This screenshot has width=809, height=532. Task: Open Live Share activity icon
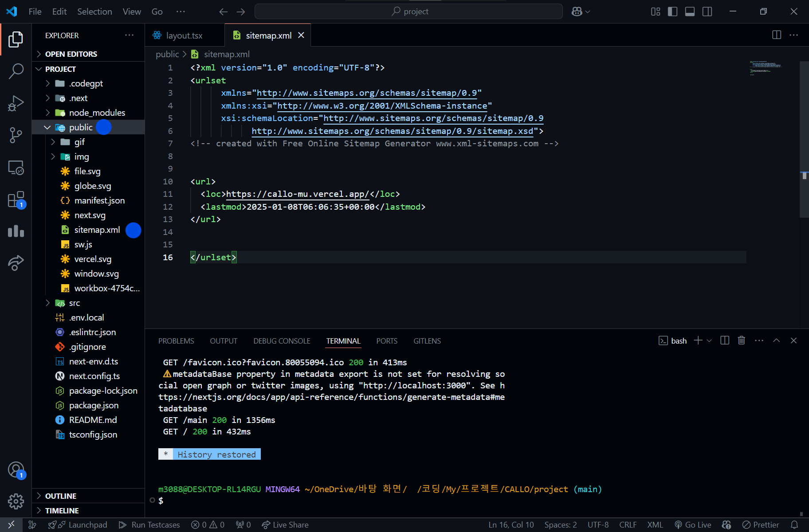(x=16, y=262)
